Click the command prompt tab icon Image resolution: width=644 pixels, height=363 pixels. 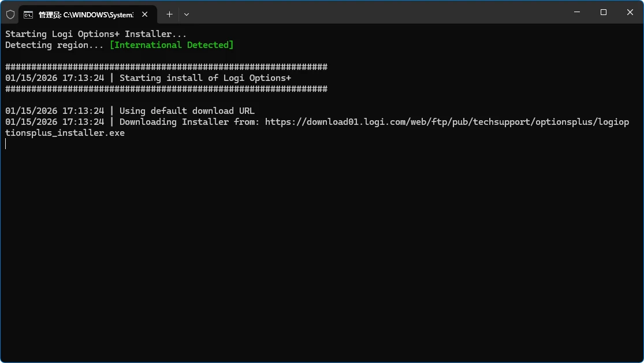[x=28, y=14]
